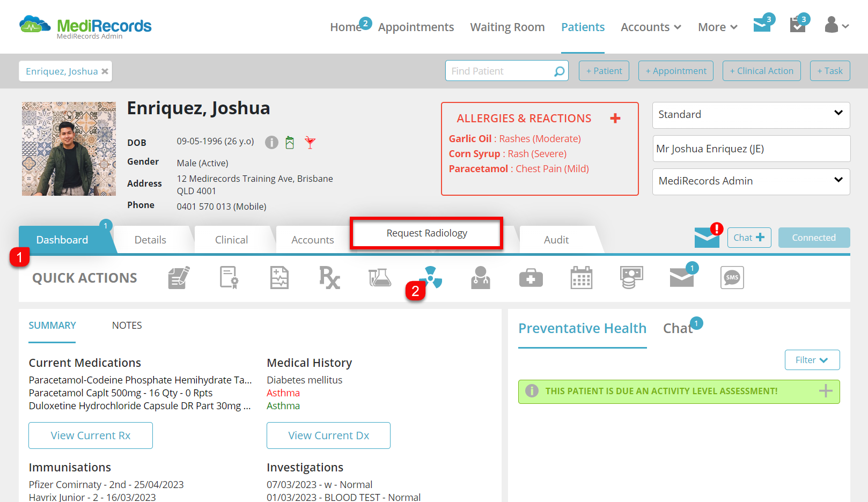
Task: Click the Connected button
Action: pos(814,238)
